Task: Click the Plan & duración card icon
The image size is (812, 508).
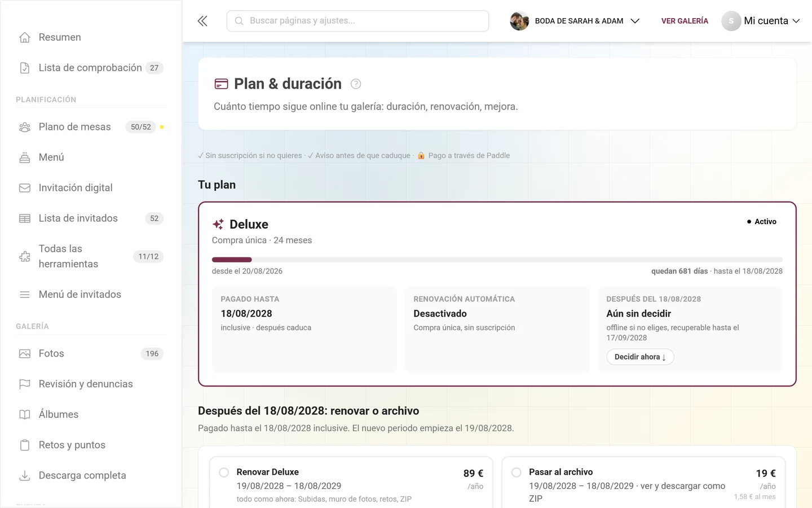Action: [x=222, y=84]
